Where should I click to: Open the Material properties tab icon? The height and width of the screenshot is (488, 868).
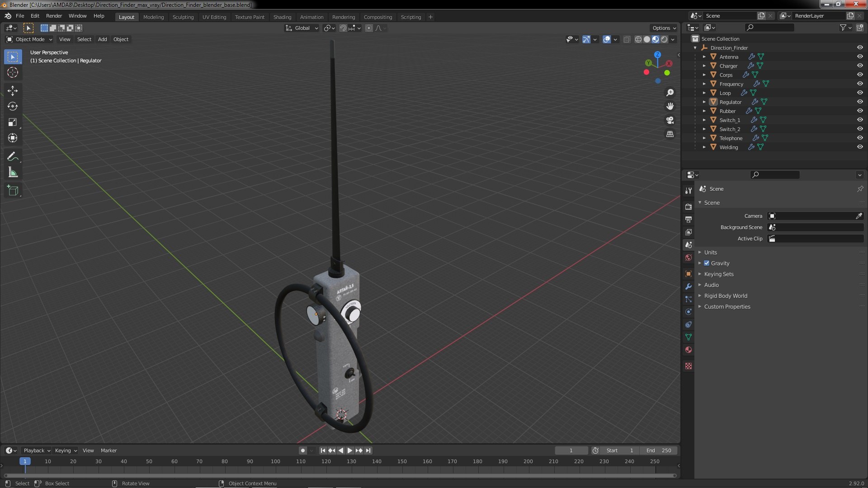pos(689,350)
